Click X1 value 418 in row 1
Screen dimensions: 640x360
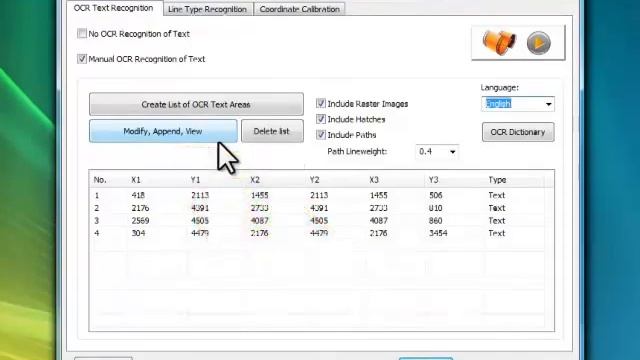[x=138, y=196]
